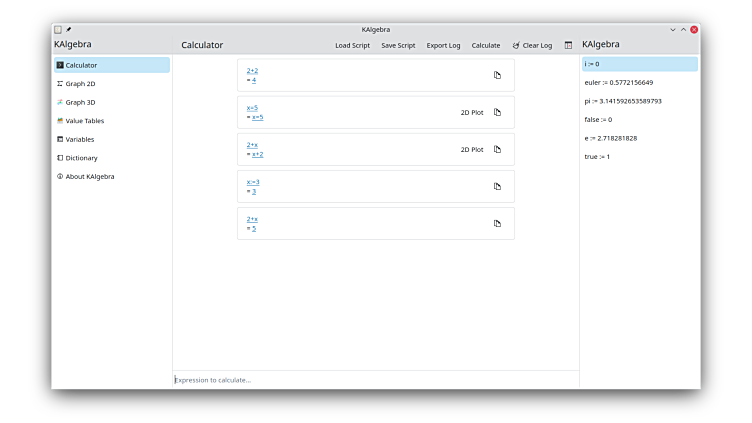Click Save Script in toolbar
Image resolution: width=752 pixels, height=423 pixels.
(x=398, y=45)
